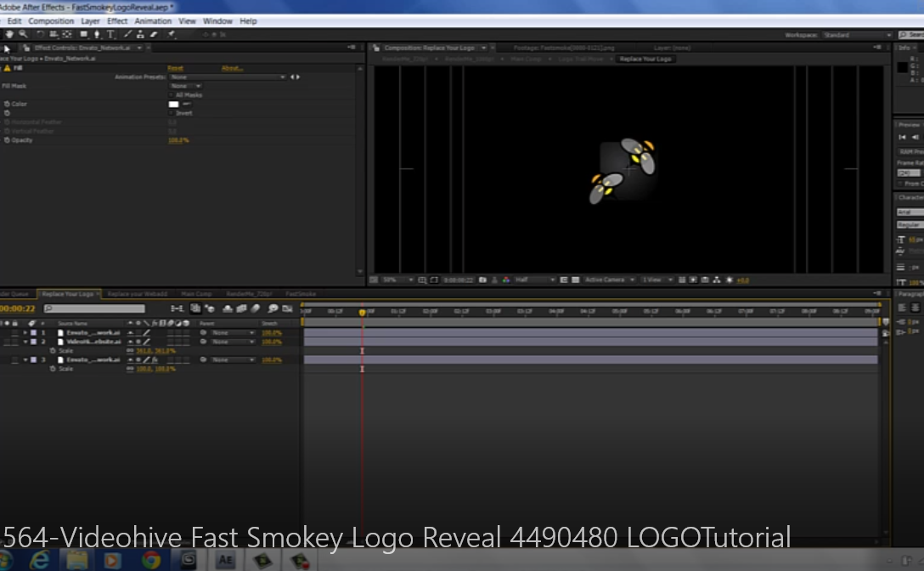Select the Pan Behind anchor point tool

(67, 34)
